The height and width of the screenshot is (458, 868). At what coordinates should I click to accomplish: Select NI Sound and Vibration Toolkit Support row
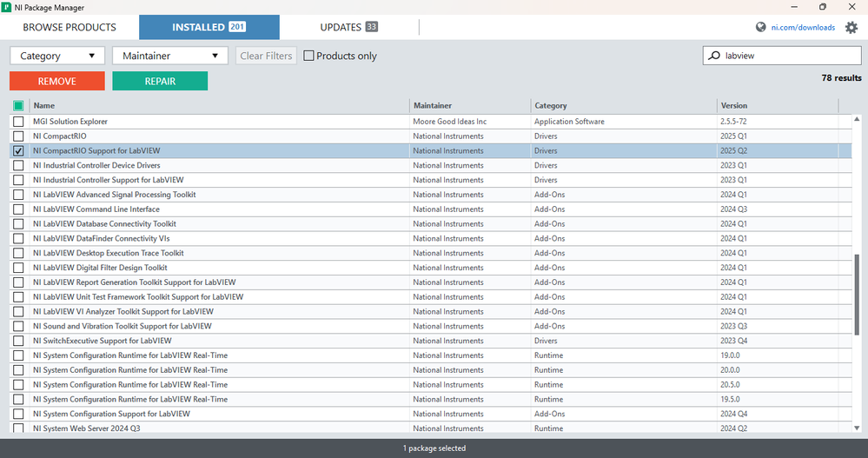pos(431,326)
